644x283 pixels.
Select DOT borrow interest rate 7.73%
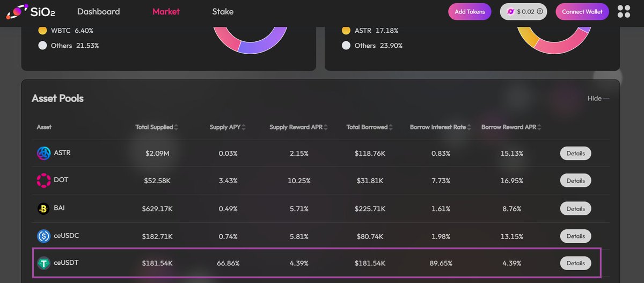coord(441,180)
